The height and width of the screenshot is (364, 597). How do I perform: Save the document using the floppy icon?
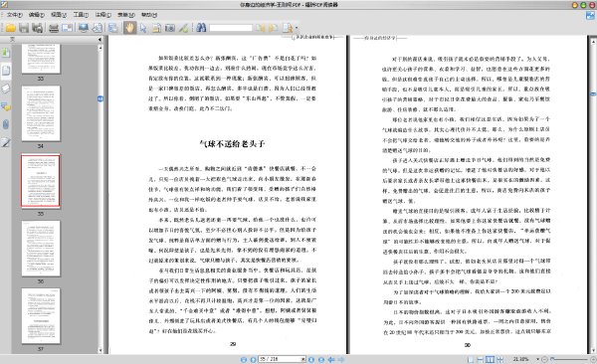[x=24, y=28]
